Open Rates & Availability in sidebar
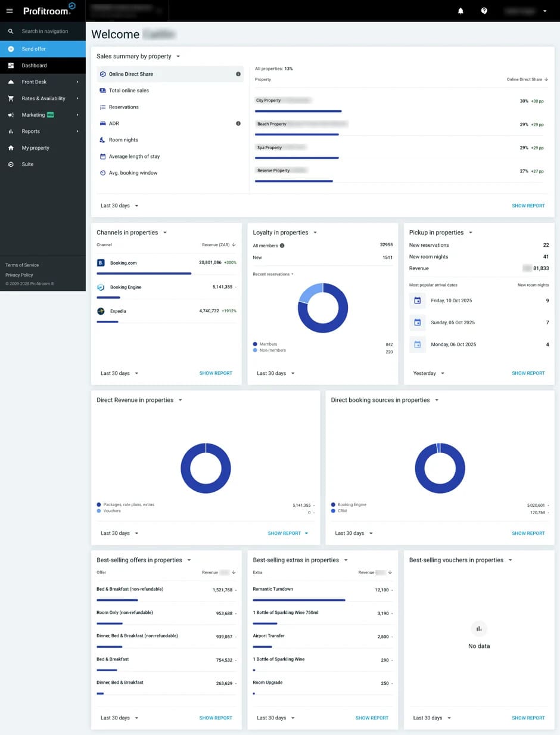Screen dimensions: 560x735 click(43, 98)
